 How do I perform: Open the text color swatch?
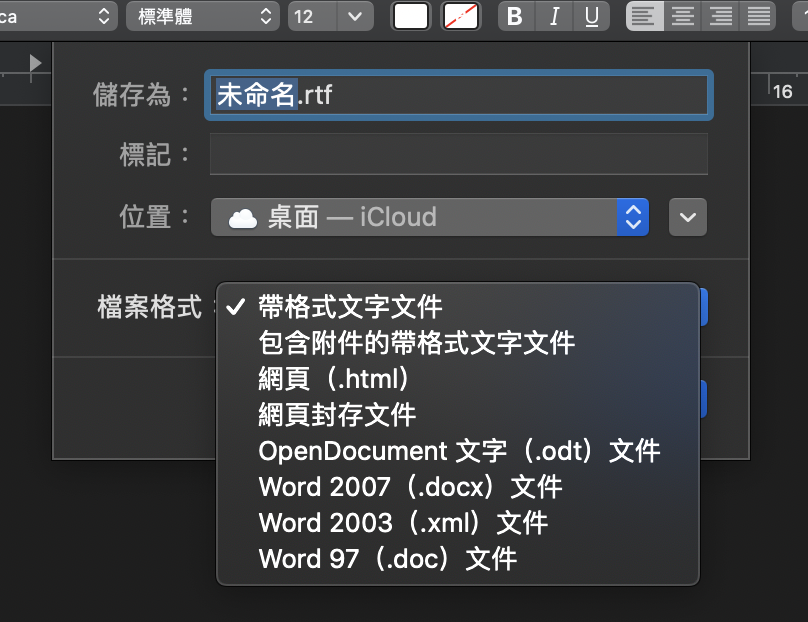pyautogui.click(x=411, y=16)
